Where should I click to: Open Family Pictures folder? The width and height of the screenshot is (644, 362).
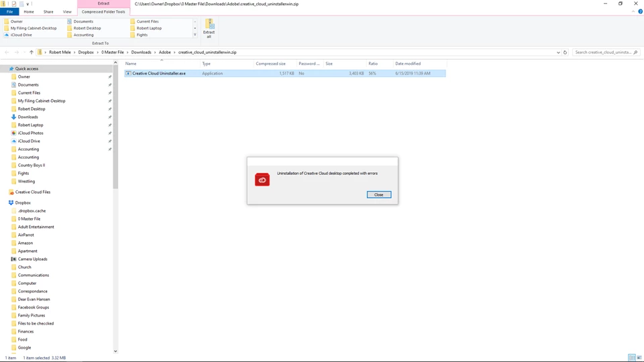pos(32,315)
